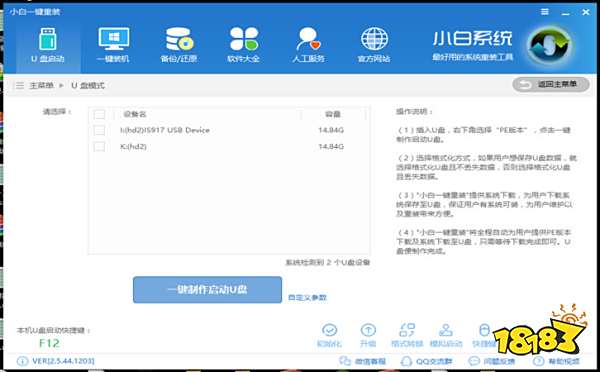The width and height of the screenshot is (600, 372).
Task: Open 微信客服 WeChat support
Action: pos(362,361)
